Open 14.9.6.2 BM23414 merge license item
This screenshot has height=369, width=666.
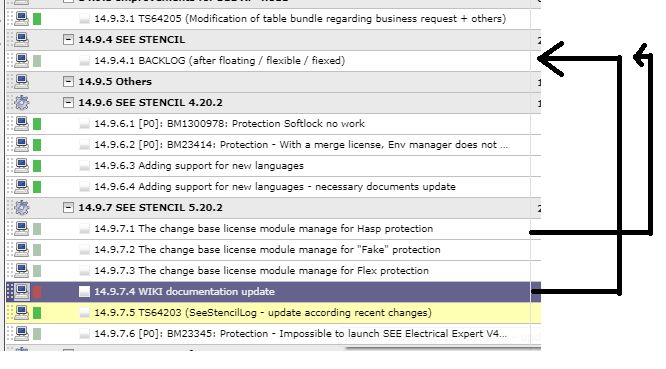pyautogui.click(x=301, y=145)
